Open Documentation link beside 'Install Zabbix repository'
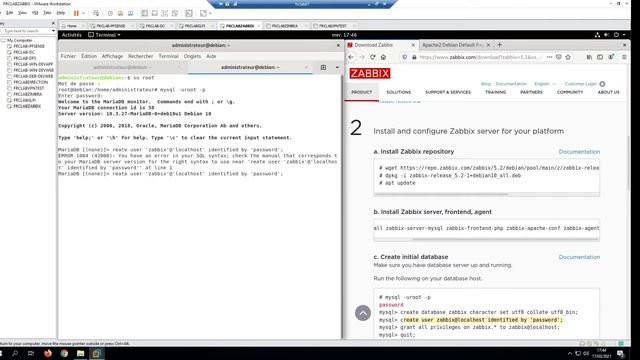Screen dimensions: 640x360 coord(579,152)
